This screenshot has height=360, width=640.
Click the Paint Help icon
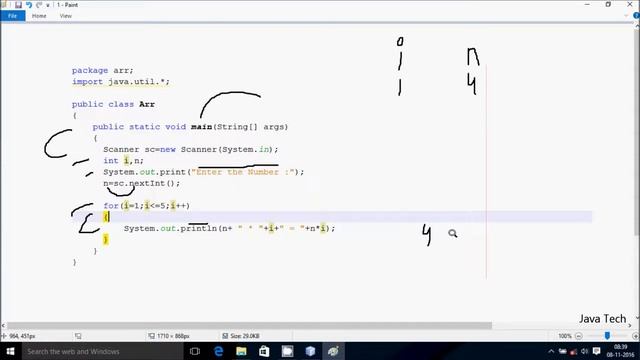click(636, 16)
